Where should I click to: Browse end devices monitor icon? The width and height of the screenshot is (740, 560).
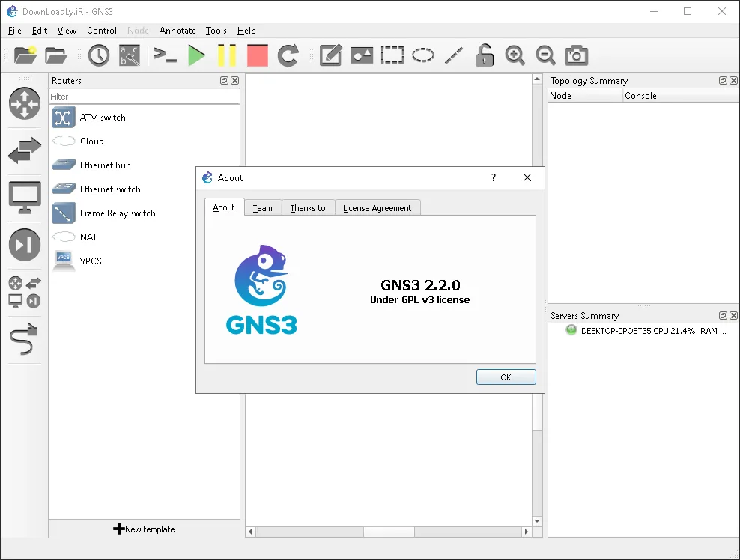(x=25, y=197)
